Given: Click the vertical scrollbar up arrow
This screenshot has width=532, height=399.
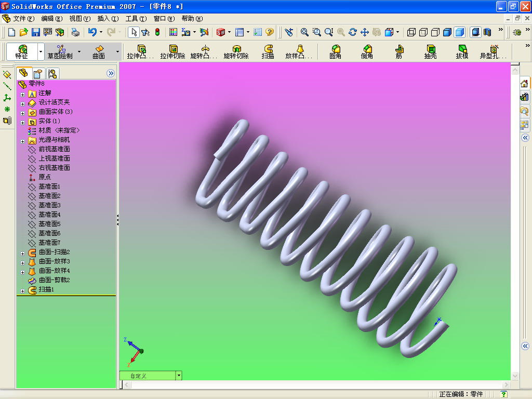Looking at the screenshot, I should pyautogui.click(x=515, y=70).
